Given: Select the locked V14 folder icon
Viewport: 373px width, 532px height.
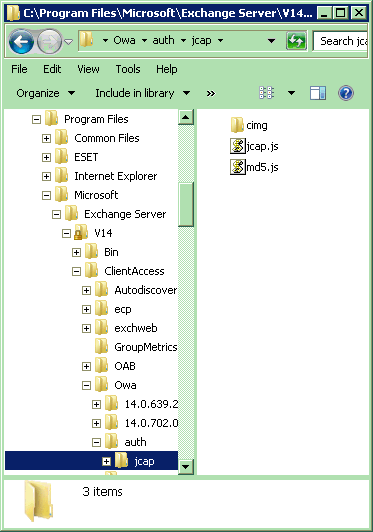Looking at the screenshot, I should coord(81,232).
